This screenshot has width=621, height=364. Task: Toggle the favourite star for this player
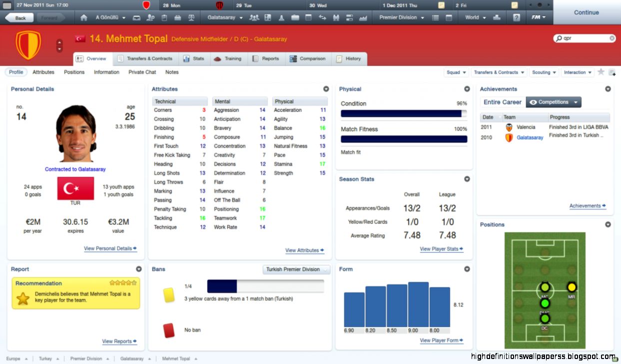click(x=601, y=72)
